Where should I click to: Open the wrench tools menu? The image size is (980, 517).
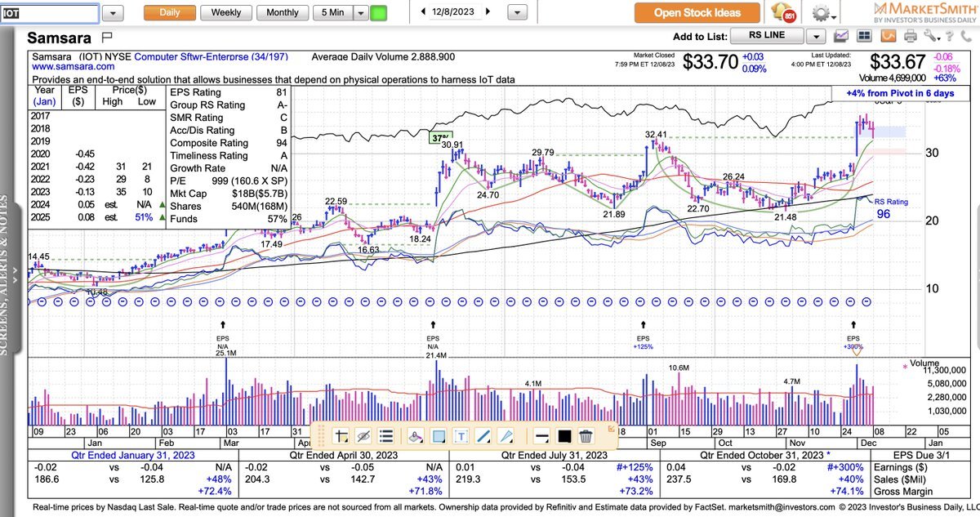click(930, 36)
